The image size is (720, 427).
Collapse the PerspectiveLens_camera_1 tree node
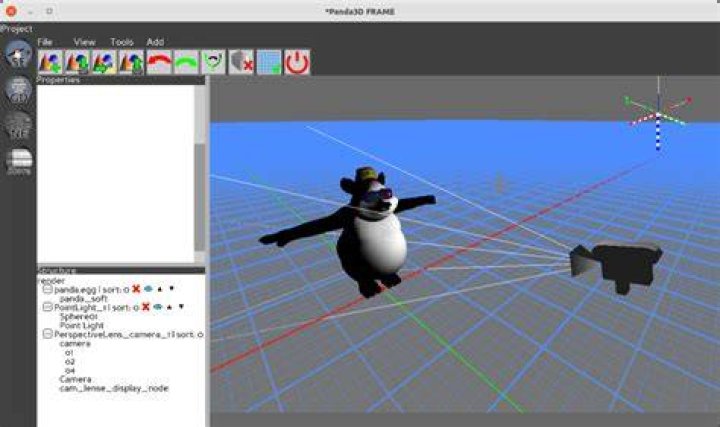pos(47,334)
